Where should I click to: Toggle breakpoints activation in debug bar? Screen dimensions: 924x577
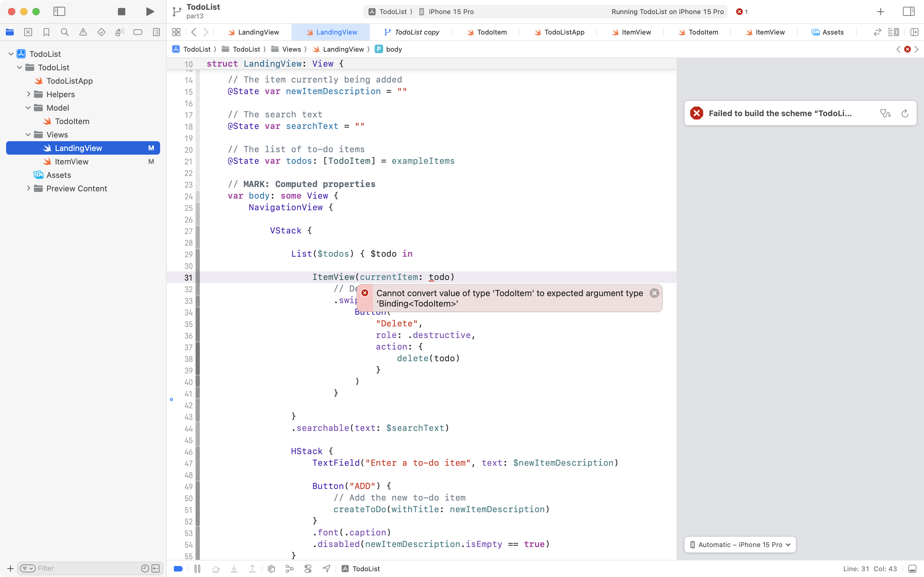click(178, 569)
